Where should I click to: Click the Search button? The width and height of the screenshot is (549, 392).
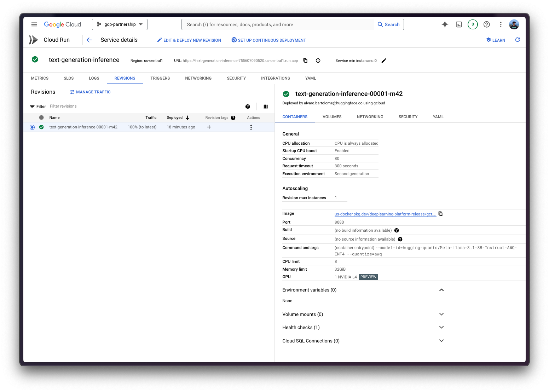tap(389, 24)
